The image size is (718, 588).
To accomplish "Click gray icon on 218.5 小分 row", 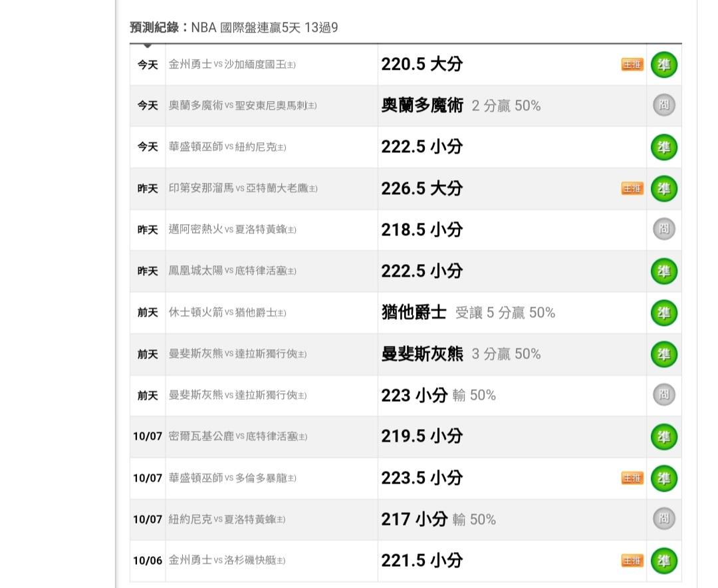I will [663, 229].
